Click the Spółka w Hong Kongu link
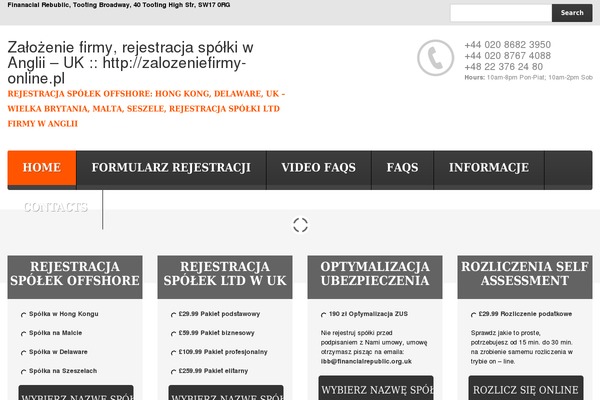The height and width of the screenshot is (400, 600). tap(64, 314)
